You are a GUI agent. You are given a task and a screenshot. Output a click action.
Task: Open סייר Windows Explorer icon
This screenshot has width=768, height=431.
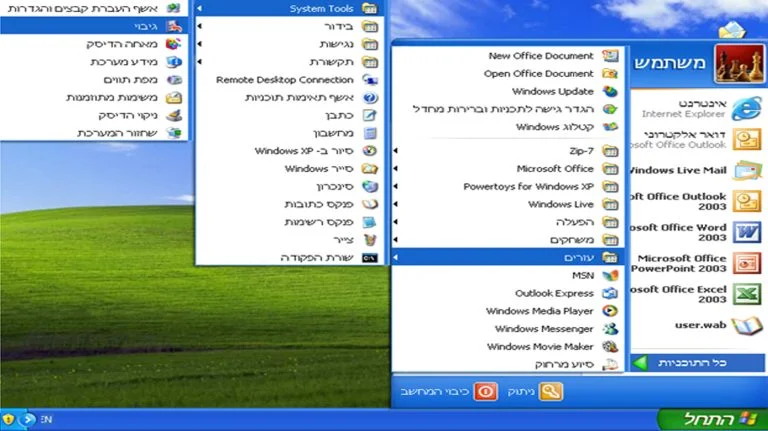pos(370,168)
